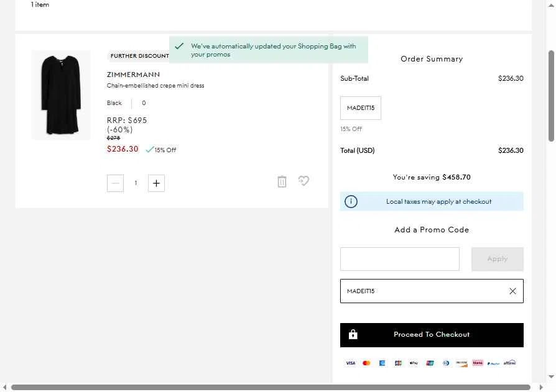This screenshot has height=392, width=556.
Task: Remove MADEIT15 promo code with X icon
Action: click(x=512, y=291)
